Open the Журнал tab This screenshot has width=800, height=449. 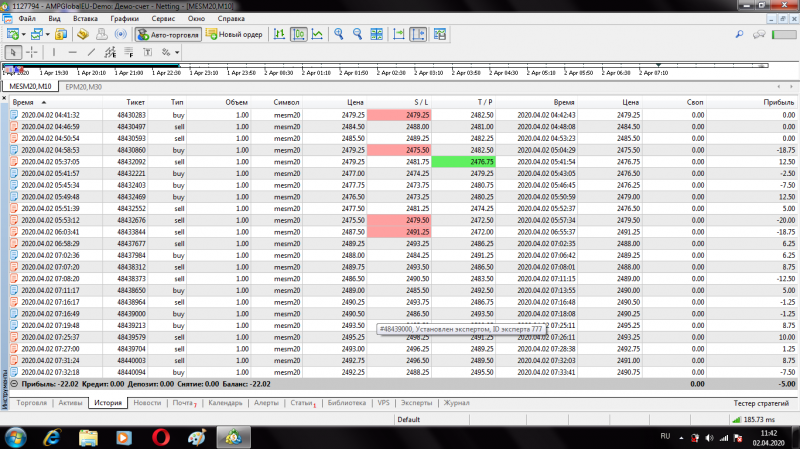pyautogui.click(x=456, y=403)
